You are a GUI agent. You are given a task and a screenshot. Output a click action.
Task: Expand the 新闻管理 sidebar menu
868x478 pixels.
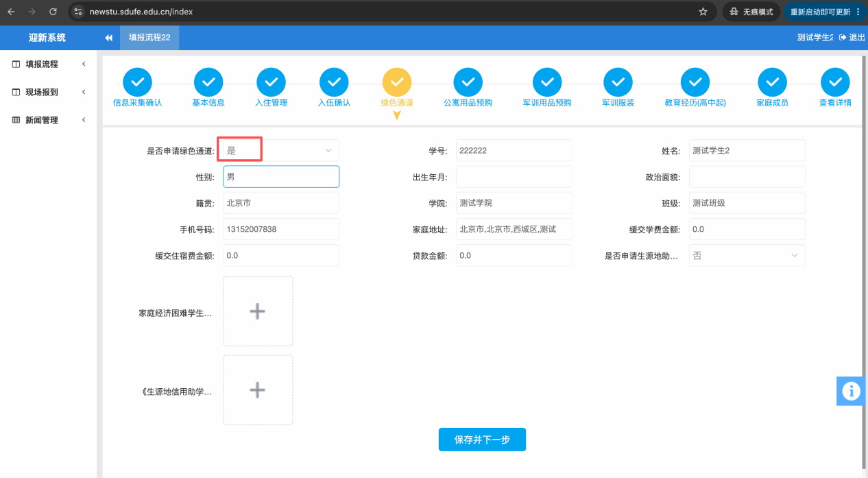click(49, 120)
